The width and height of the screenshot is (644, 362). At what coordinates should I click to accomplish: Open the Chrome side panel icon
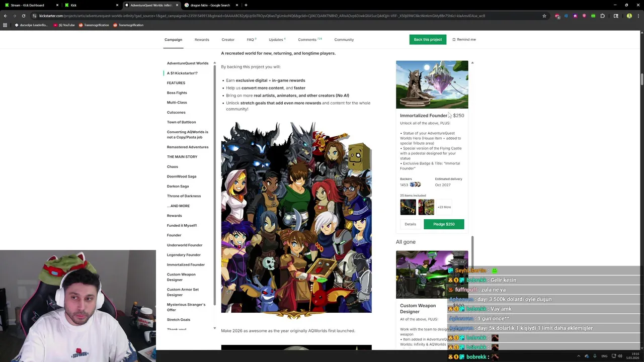point(616,16)
